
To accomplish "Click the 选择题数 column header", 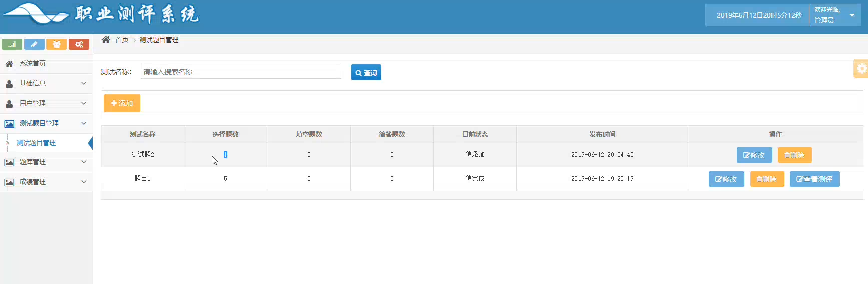I will click(x=225, y=134).
